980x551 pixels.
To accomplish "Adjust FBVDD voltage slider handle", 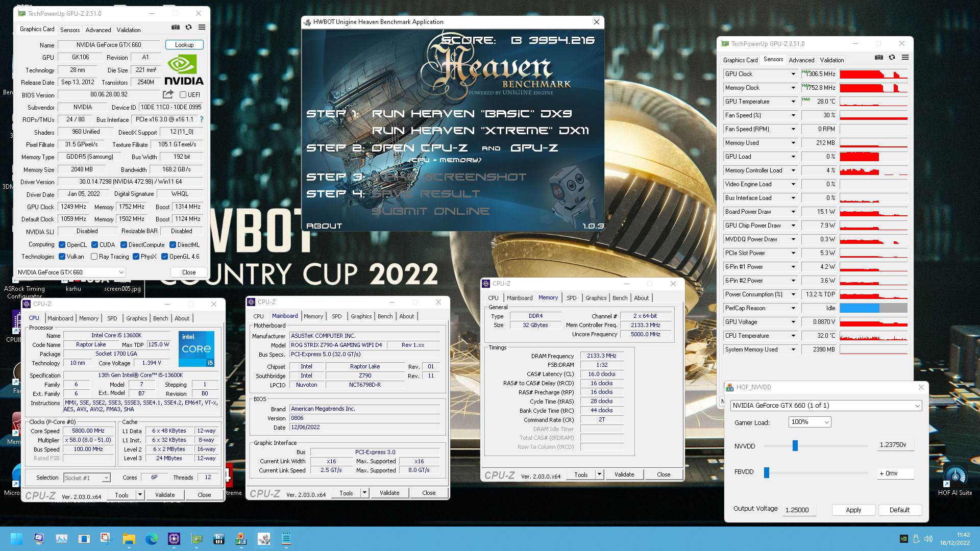I will coord(766,473).
